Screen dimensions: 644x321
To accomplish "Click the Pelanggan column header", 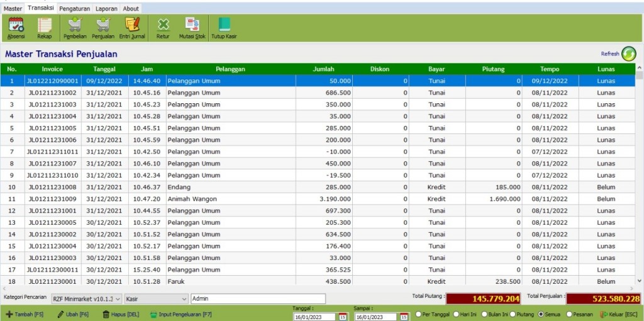I will (x=230, y=69).
